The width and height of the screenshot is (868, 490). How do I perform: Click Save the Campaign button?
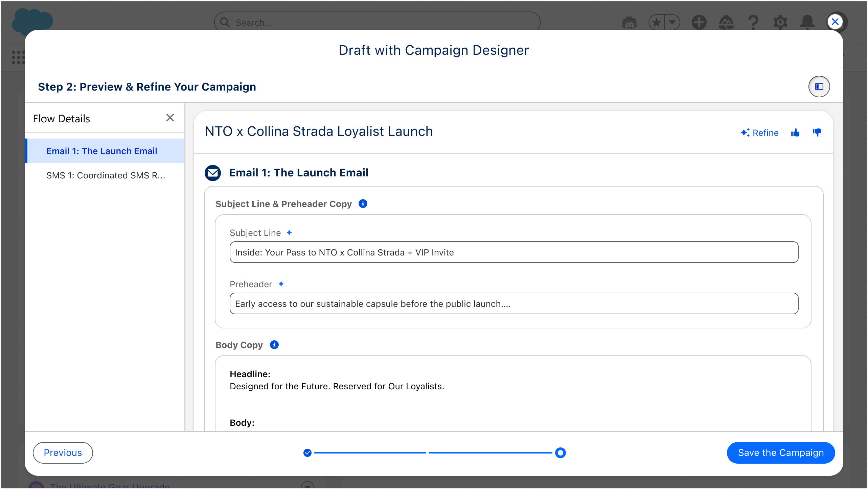781,452
